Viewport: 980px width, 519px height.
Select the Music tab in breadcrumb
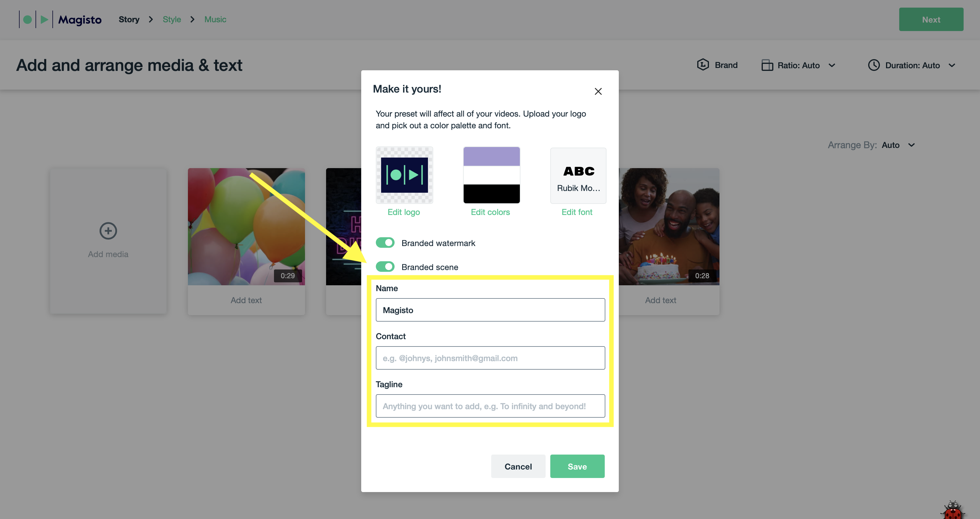click(x=216, y=19)
